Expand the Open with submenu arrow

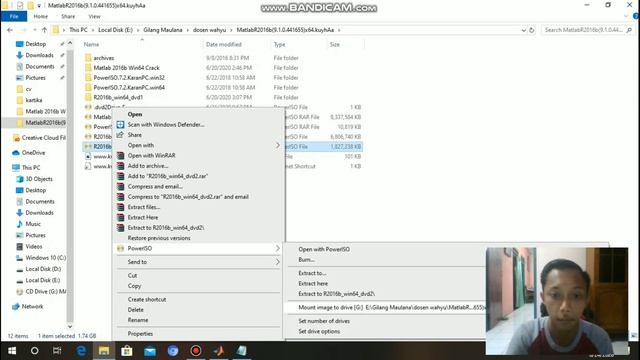[278, 145]
